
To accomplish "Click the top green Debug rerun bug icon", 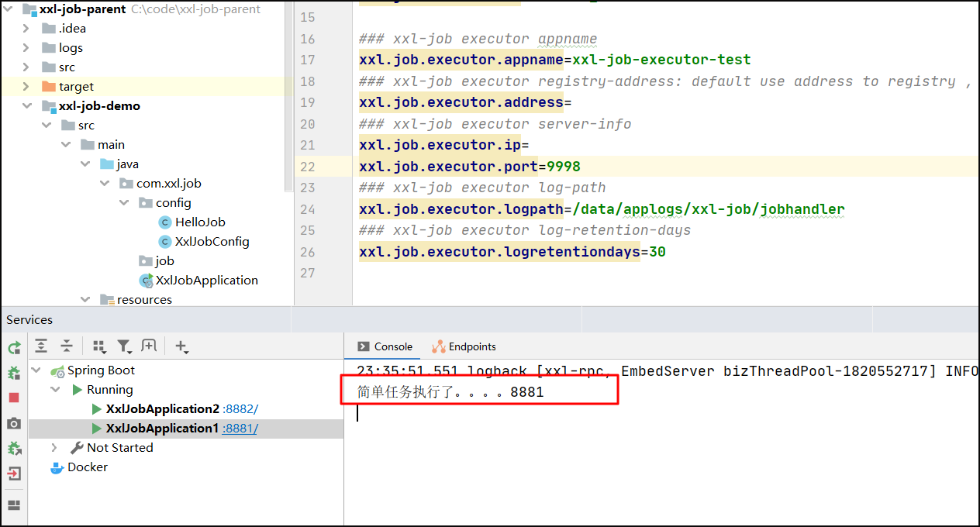I will [x=14, y=373].
